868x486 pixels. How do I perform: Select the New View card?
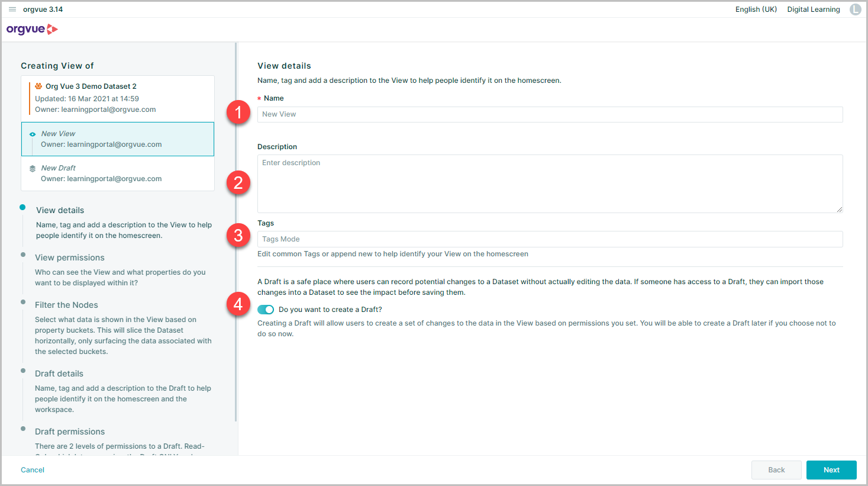[x=118, y=139]
